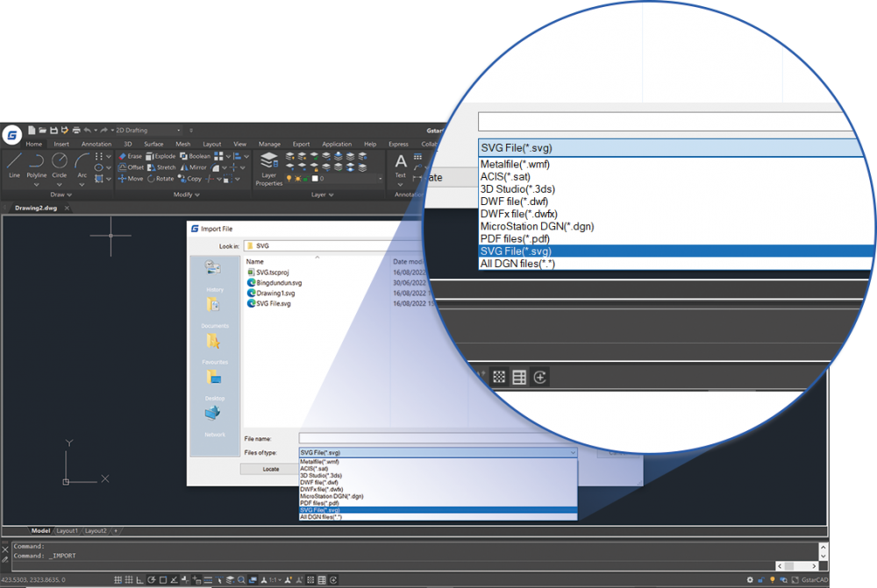Click the Copy tool
The height and width of the screenshot is (588, 877).
[189, 179]
